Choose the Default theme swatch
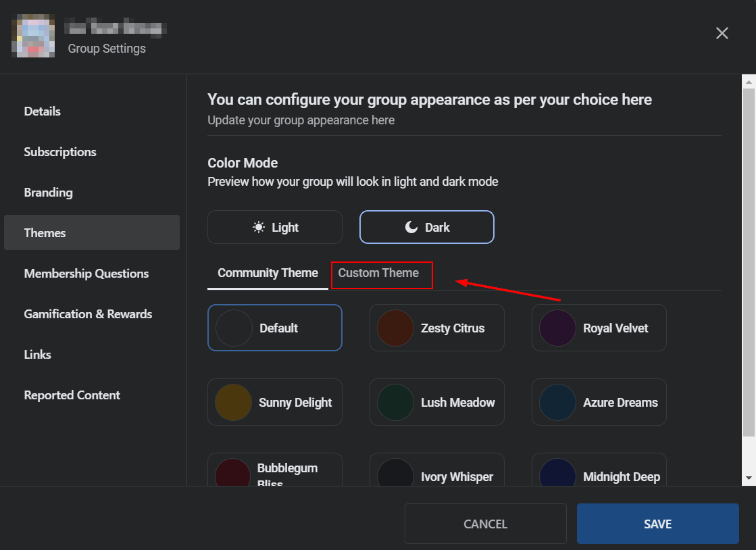This screenshot has height=550, width=756. pyautogui.click(x=275, y=328)
